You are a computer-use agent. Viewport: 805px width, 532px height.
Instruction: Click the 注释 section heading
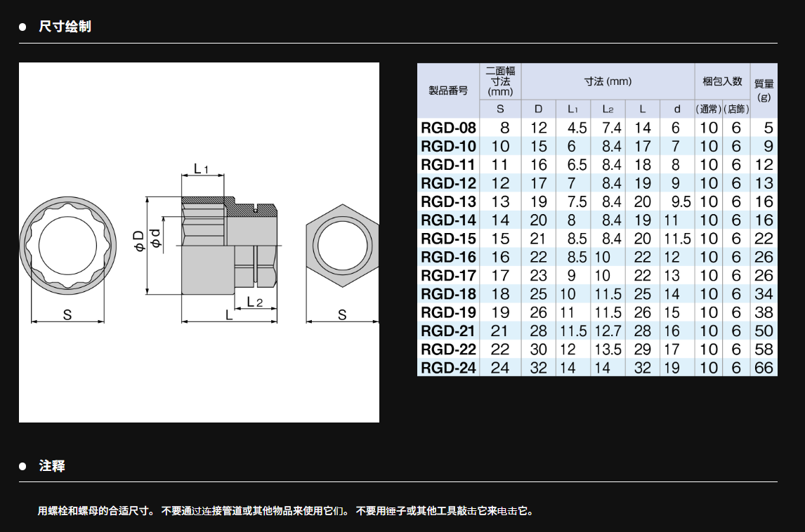point(52,466)
